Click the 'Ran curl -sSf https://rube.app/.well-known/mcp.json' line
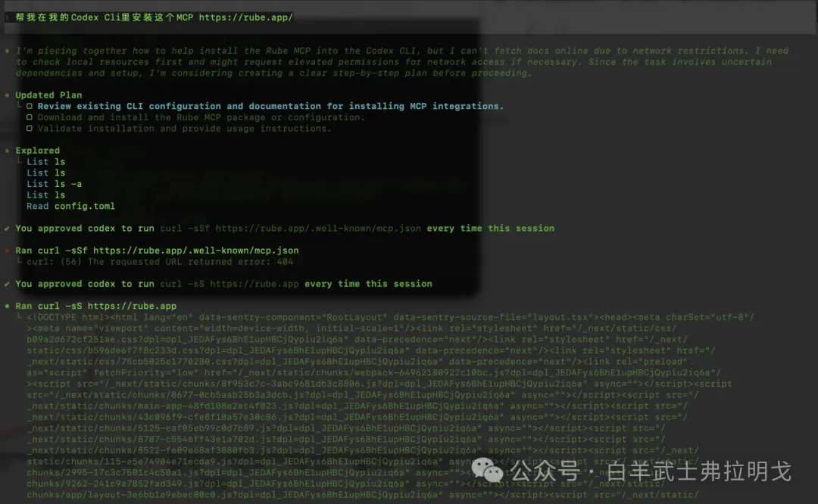This screenshot has width=818, height=504. [157, 250]
